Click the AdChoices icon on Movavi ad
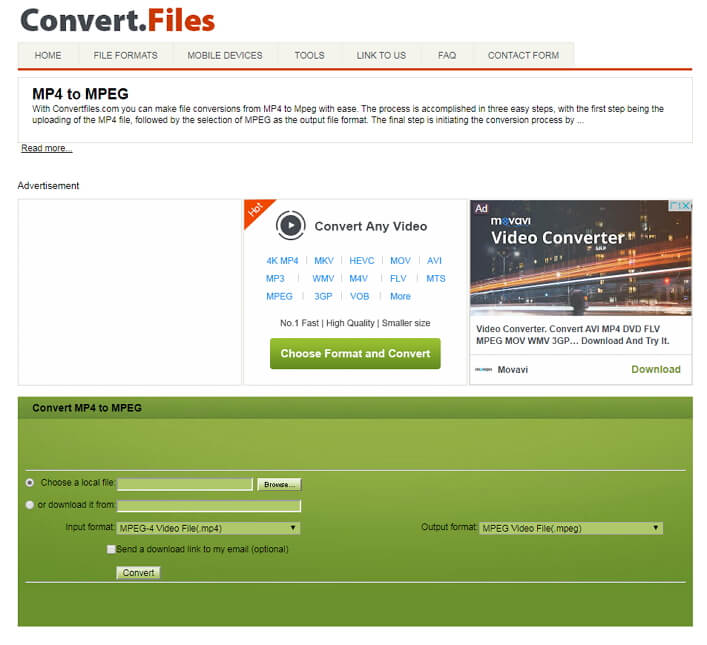The width and height of the screenshot is (707, 645). tap(675, 205)
